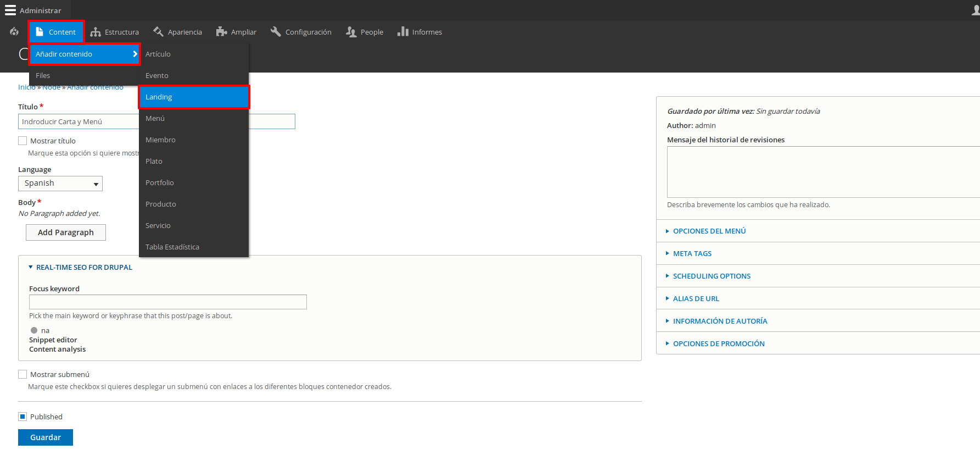Click the Informes bar chart icon

coord(403,32)
